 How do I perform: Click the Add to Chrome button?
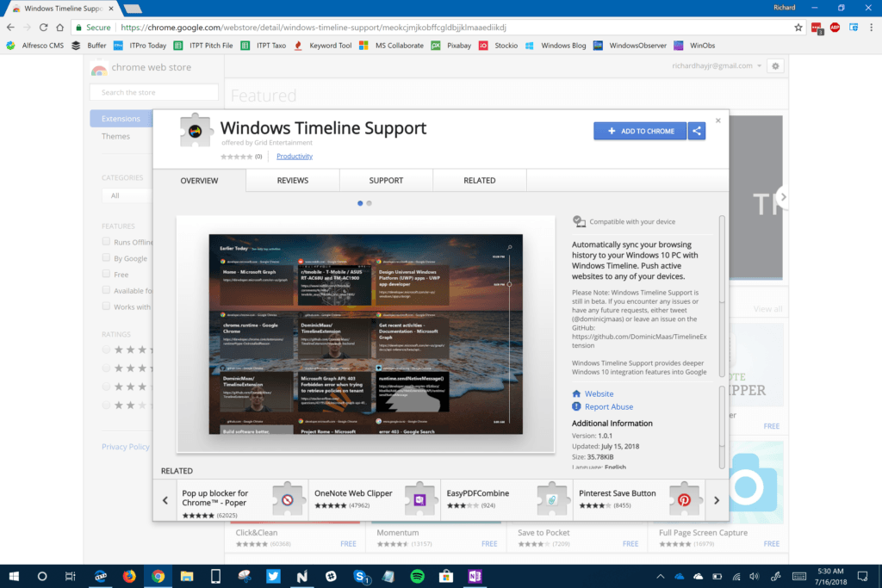(x=639, y=130)
